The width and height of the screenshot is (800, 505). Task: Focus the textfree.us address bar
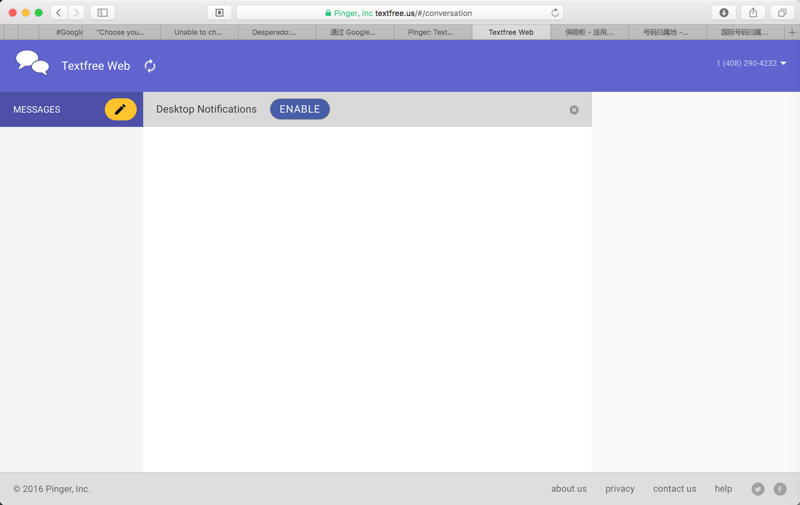point(400,13)
